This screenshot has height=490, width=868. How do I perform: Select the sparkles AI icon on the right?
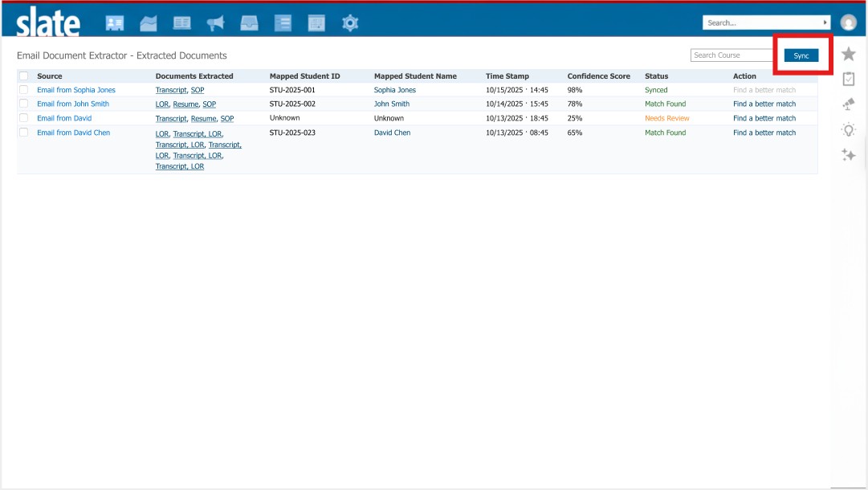[848, 155]
